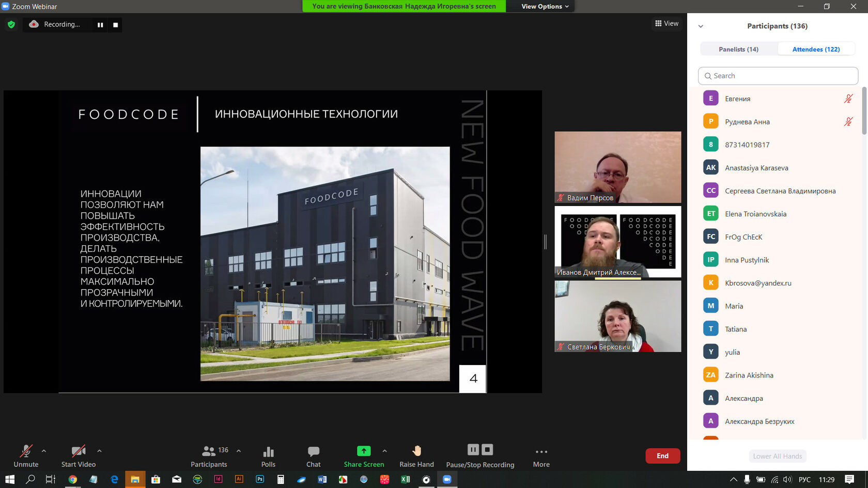This screenshot has width=868, height=488.
Task: Stop recording in the bottom toolbar
Action: [487, 449]
